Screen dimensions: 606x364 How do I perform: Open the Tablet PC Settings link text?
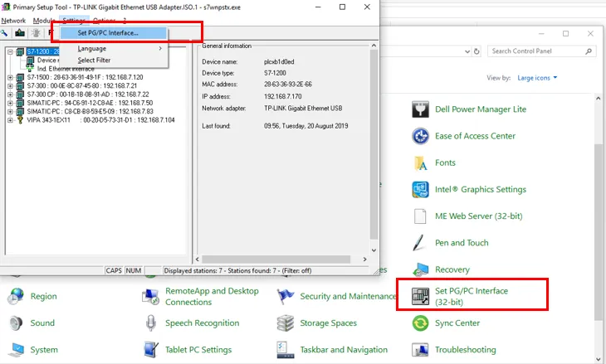click(x=198, y=350)
